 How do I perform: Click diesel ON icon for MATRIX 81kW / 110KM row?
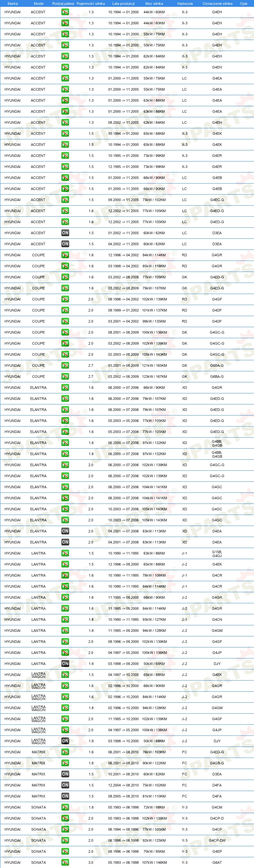coord(65,796)
